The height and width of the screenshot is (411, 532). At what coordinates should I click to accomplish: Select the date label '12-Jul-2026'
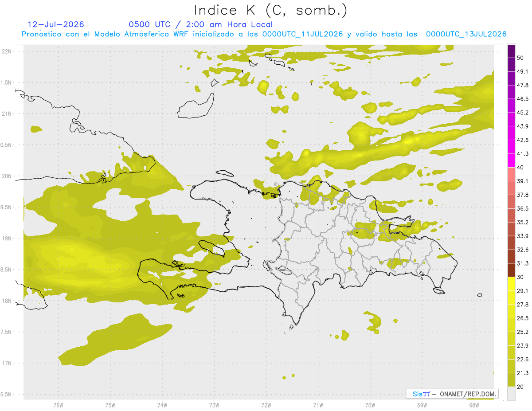(x=55, y=24)
